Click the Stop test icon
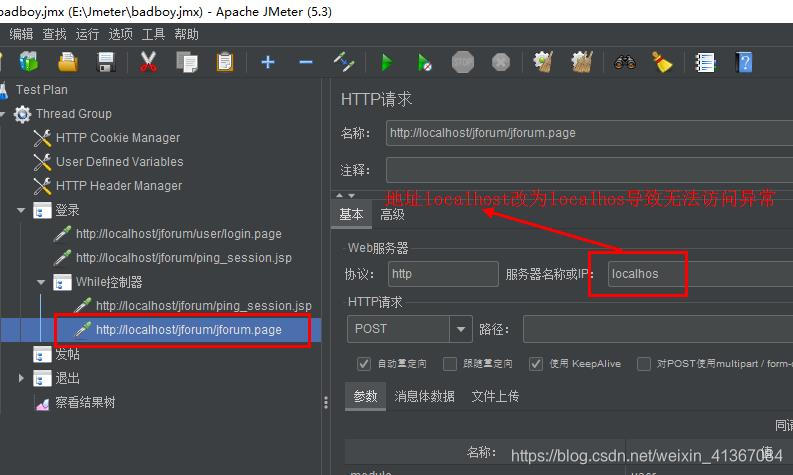The height and width of the screenshot is (475, 793). click(x=463, y=62)
